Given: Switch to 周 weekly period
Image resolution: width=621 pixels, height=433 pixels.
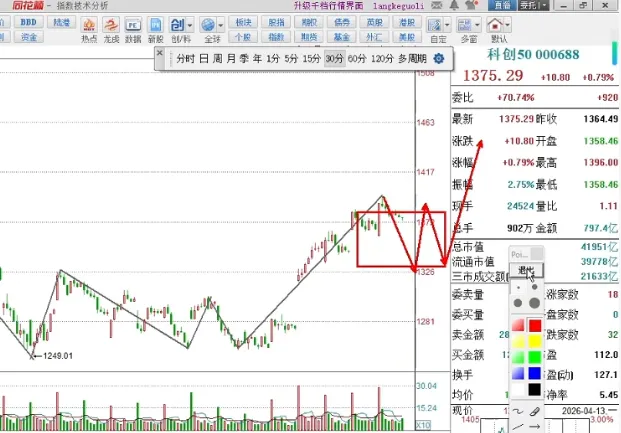Looking at the screenshot, I should click(217, 59).
